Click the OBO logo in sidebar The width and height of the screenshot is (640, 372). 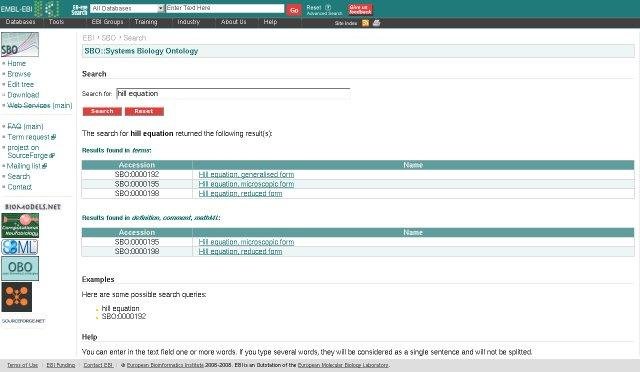[x=20, y=268]
